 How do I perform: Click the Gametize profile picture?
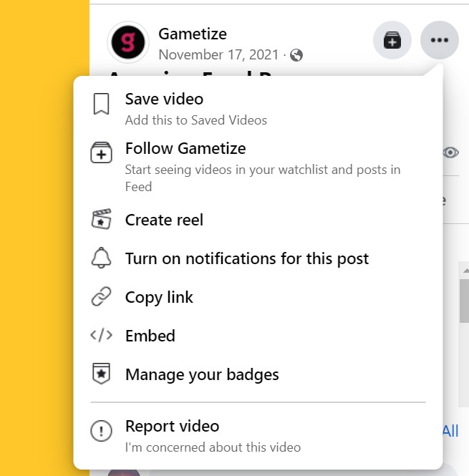click(x=128, y=42)
